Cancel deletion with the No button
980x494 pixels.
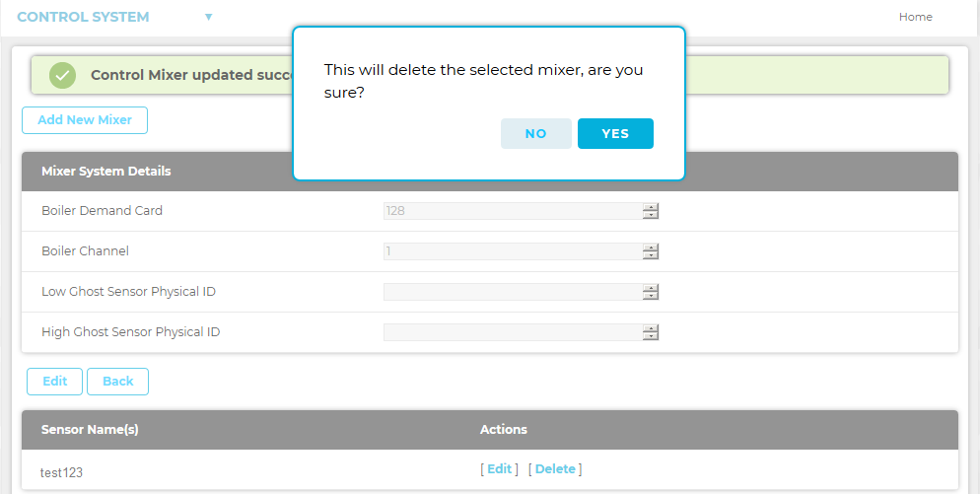point(535,134)
